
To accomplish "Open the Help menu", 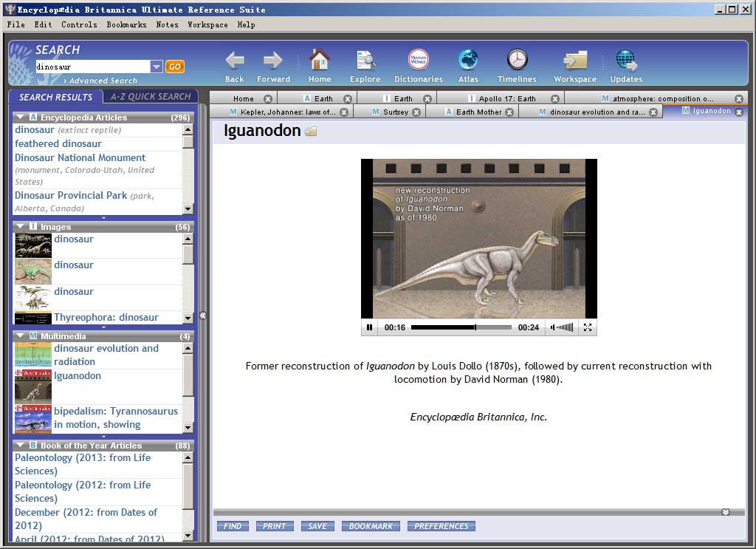I will click(x=246, y=24).
